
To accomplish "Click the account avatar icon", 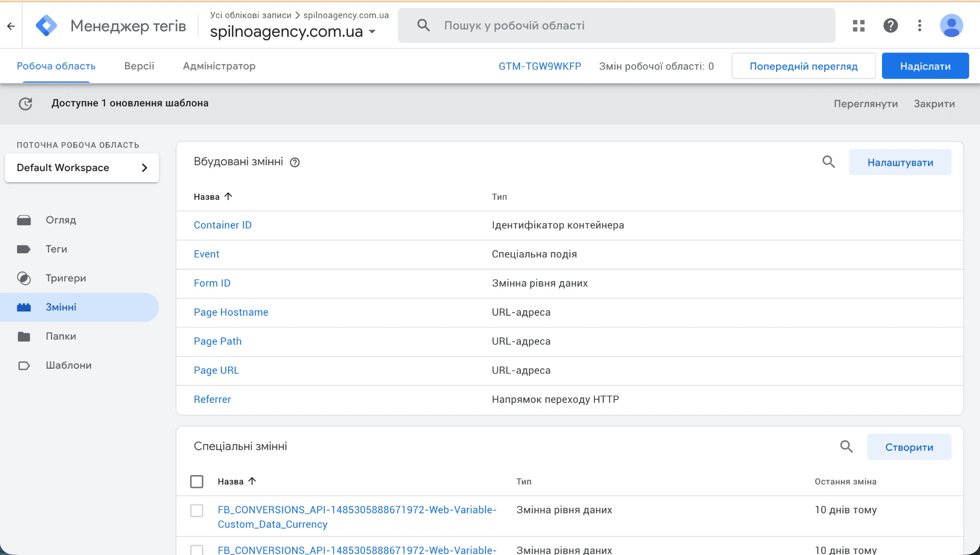I will (x=951, y=25).
